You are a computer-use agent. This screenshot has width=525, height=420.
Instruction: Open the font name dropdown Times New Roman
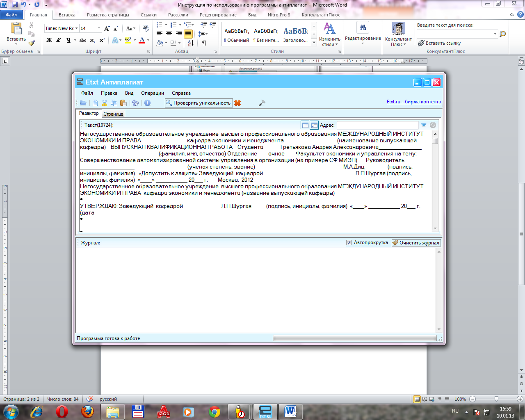pyautogui.click(x=76, y=28)
